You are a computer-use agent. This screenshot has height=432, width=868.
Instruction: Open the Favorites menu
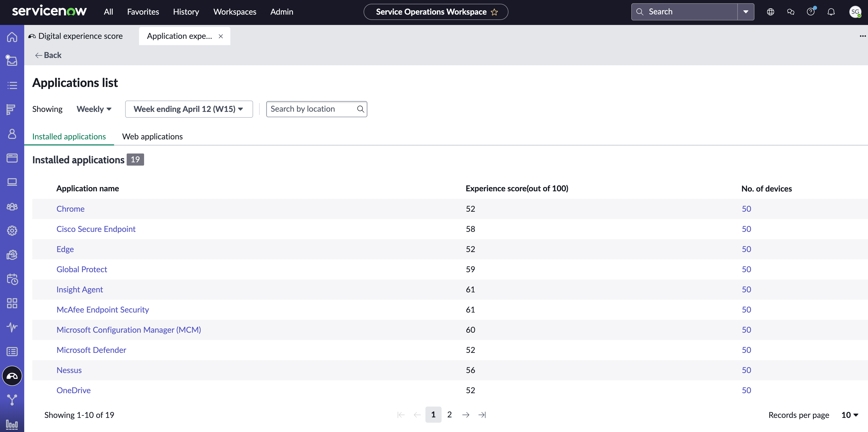pyautogui.click(x=143, y=12)
